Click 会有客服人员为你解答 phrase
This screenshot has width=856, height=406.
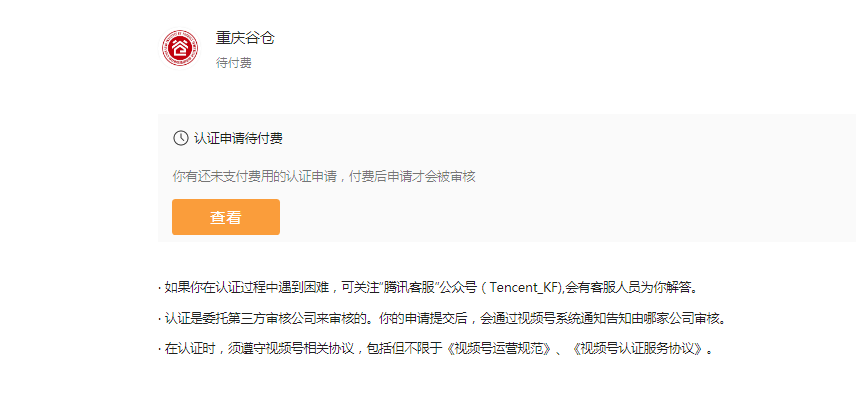tap(626, 288)
